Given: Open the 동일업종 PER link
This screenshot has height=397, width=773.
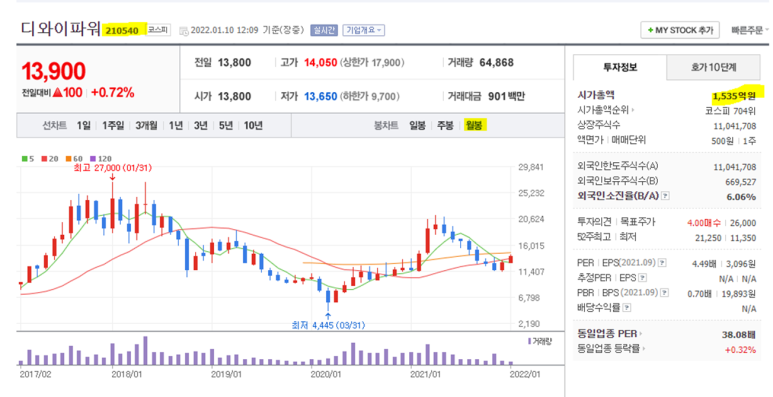Looking at the screenshot, I should pyautogui.click(x=609, y=334).
